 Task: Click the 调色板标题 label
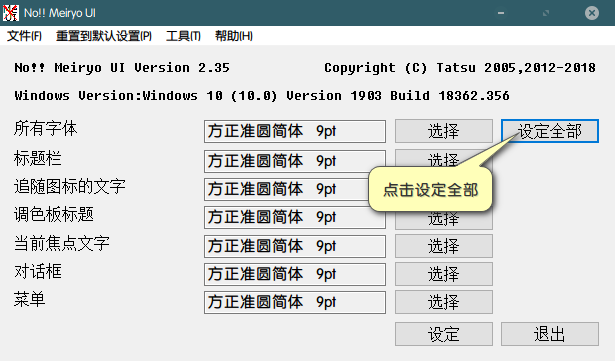point(54,214)
